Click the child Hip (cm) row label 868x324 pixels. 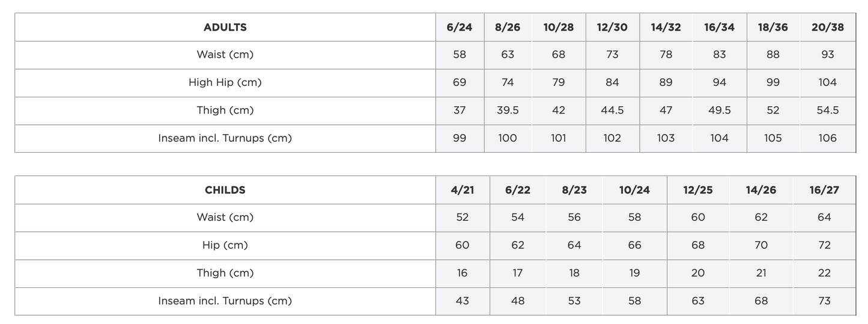click(x=225, y=245)
